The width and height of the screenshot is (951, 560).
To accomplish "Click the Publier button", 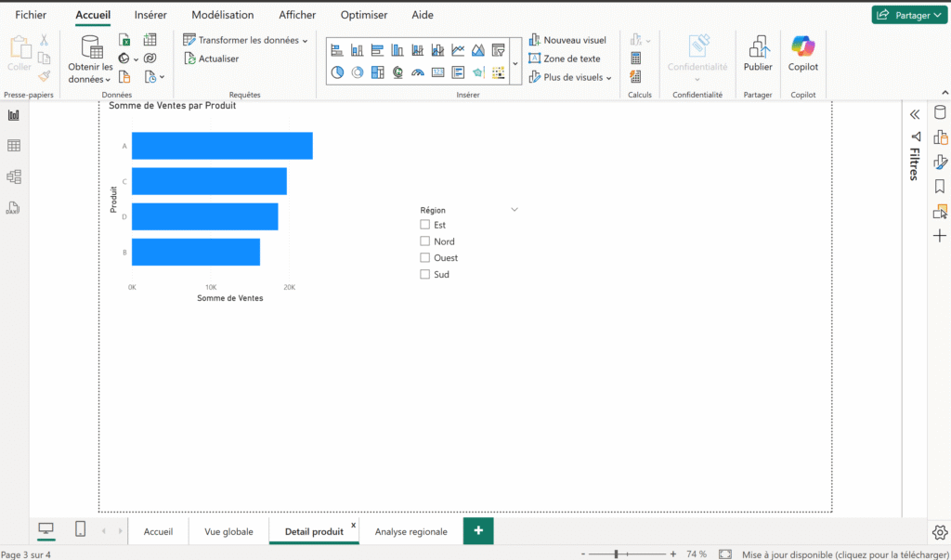I will click(757, 58).
